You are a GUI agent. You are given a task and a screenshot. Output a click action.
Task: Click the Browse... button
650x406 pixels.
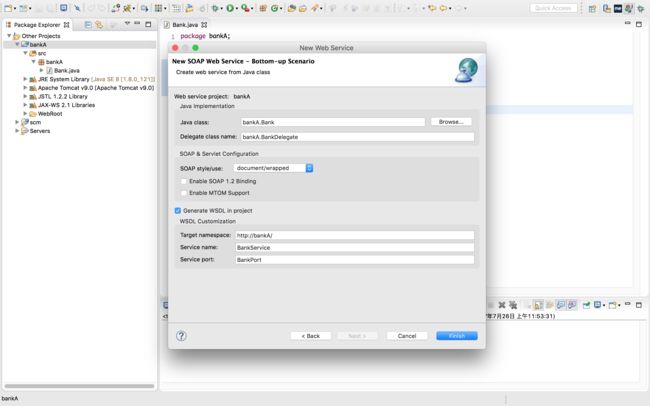click(451, 122)
